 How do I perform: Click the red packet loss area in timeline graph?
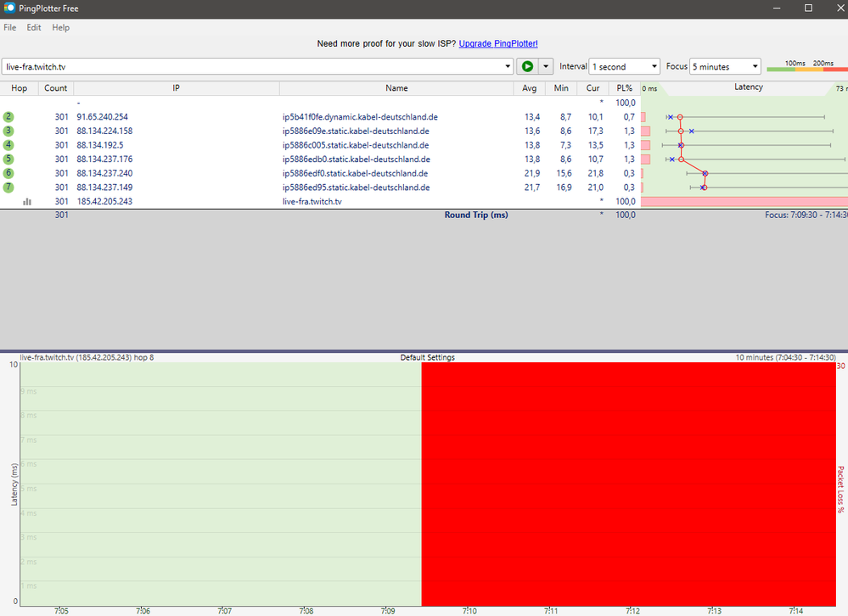pos(628,484)
